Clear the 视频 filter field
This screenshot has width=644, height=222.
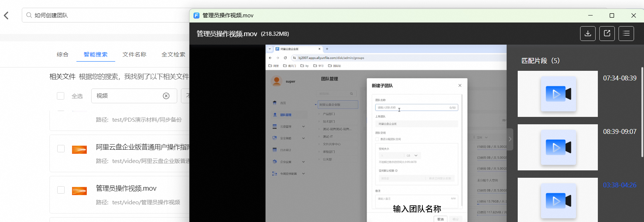point(166,96)
